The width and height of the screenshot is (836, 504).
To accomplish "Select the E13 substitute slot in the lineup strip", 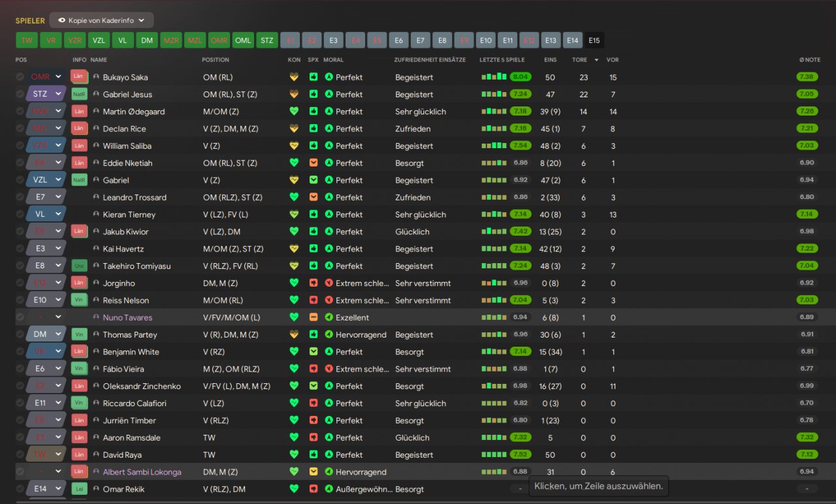I will coord(551,40).
